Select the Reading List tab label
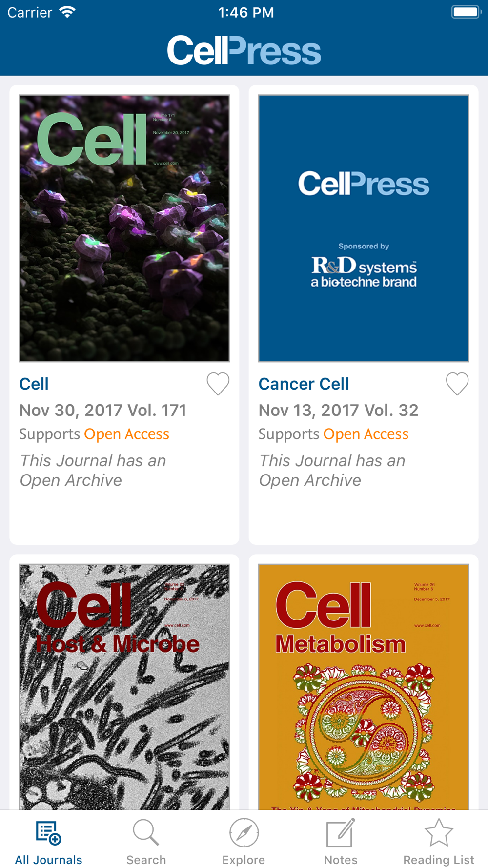Image resolution: width=488 pixels, height=868 pixels. point(439,860)
